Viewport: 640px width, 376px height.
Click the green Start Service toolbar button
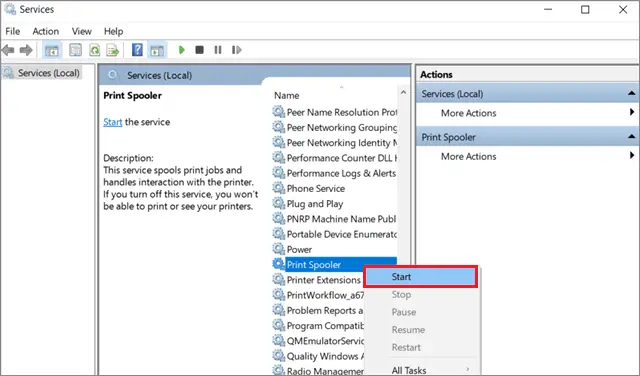click(x=182, y=50)
